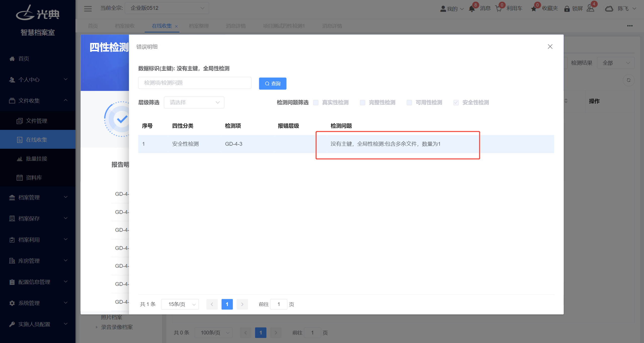Click the background 前往 page number field
Screen dimensions: 644x343
click(x=312, y=333)
